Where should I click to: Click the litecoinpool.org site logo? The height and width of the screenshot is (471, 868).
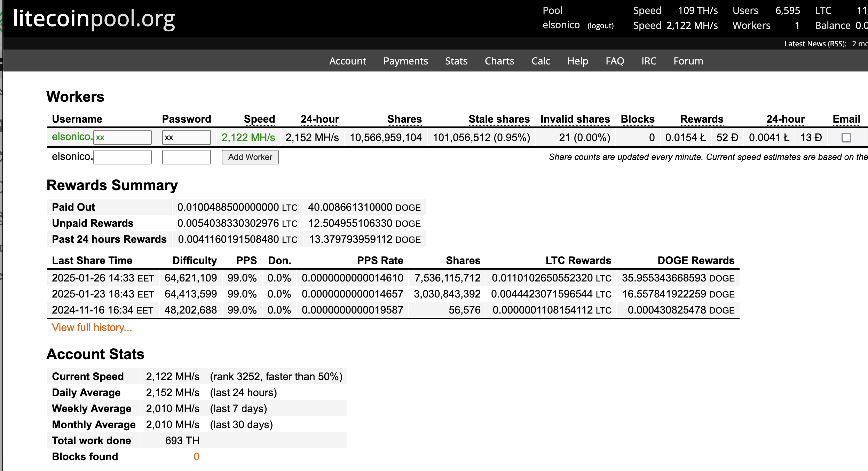(94, 19)
